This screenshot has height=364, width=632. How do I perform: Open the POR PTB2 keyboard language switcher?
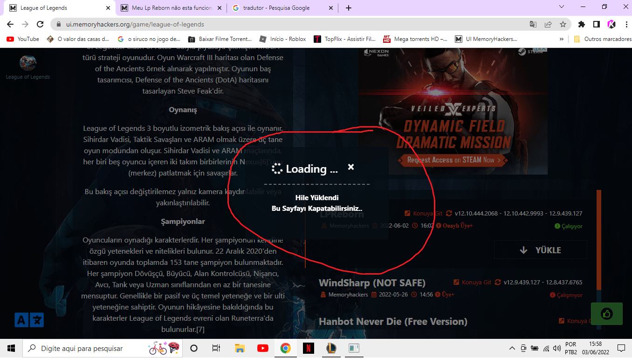(571, 348)
